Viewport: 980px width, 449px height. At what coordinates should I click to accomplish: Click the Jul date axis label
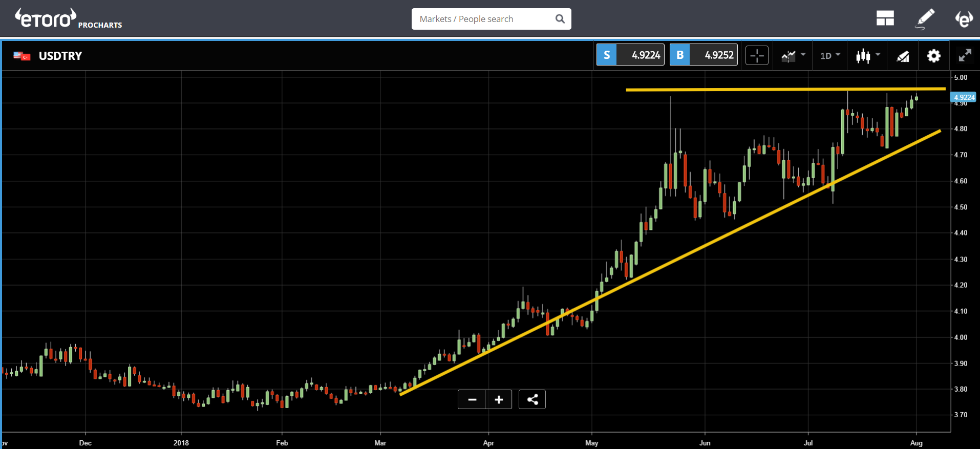[x=808, y=443]
